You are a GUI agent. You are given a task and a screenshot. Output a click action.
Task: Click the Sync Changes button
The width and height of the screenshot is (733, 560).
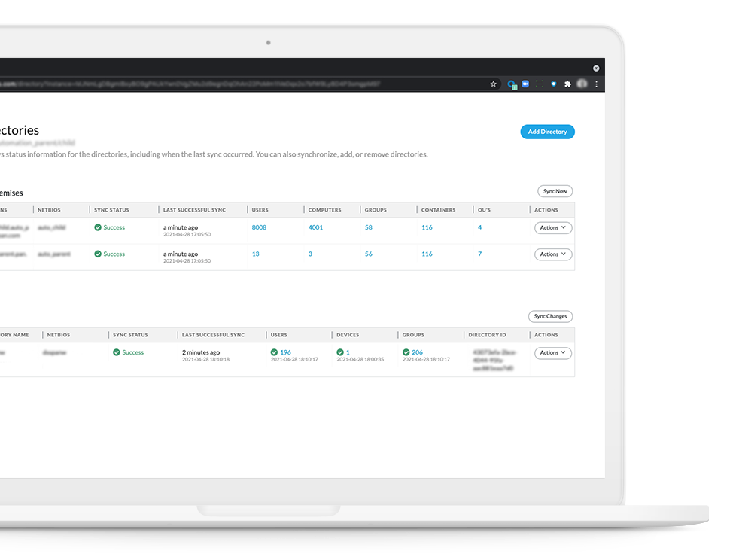tap(550, 316)
